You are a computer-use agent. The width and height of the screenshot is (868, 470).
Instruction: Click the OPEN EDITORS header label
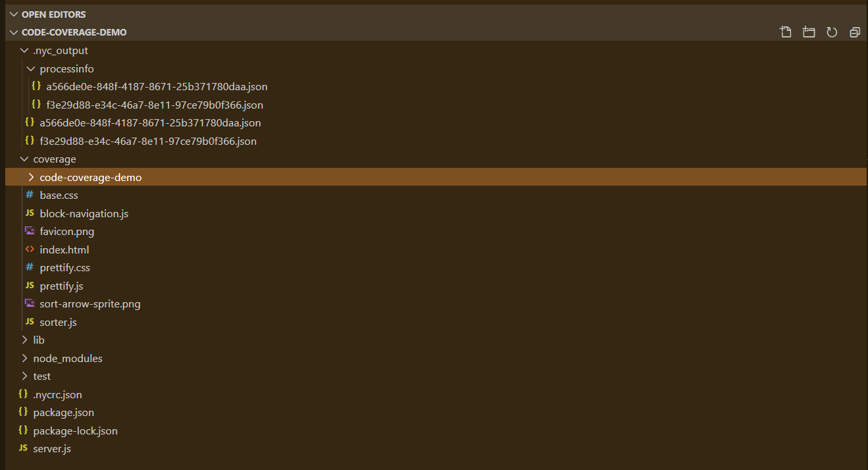53,14
